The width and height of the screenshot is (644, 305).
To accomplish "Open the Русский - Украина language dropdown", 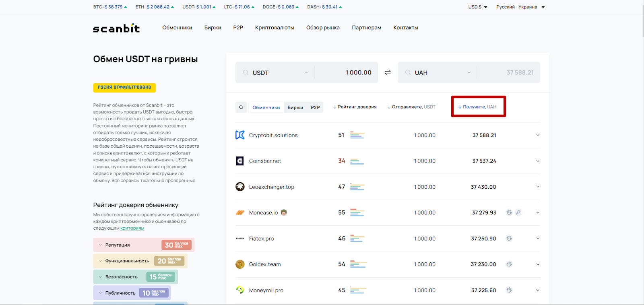I will [x=520, y=7].
